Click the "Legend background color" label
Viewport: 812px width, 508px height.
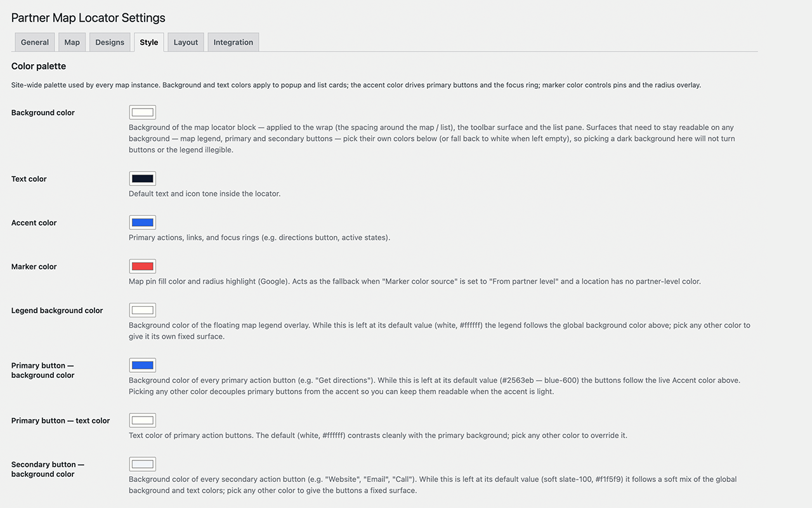tap(57, 311)
